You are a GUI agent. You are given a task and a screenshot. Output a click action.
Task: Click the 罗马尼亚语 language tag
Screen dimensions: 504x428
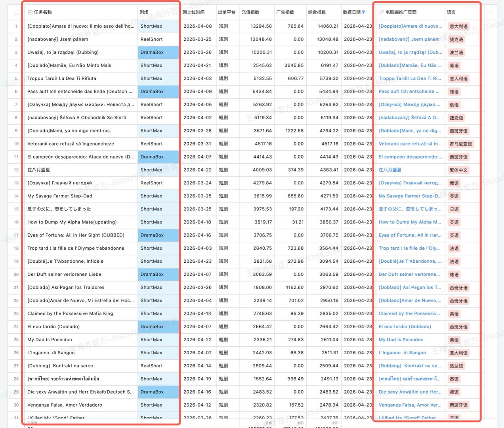coord(460,144)
